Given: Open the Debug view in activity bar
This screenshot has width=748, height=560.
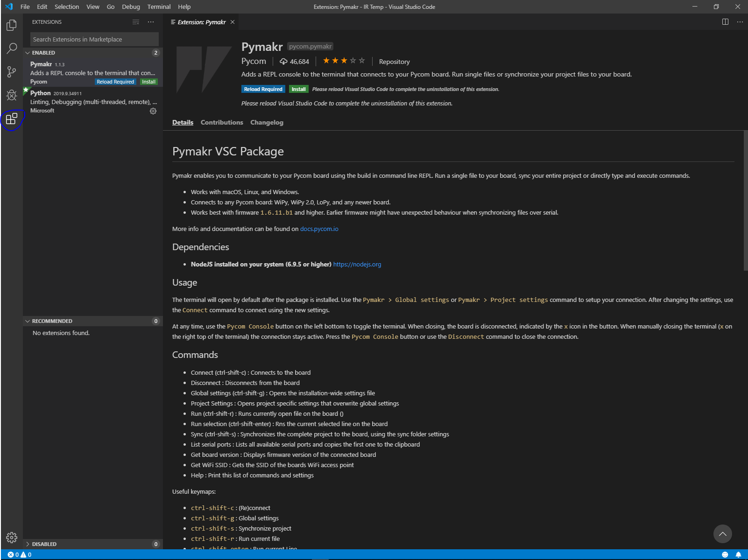Looking at the screenshot, I should point(12,95).
